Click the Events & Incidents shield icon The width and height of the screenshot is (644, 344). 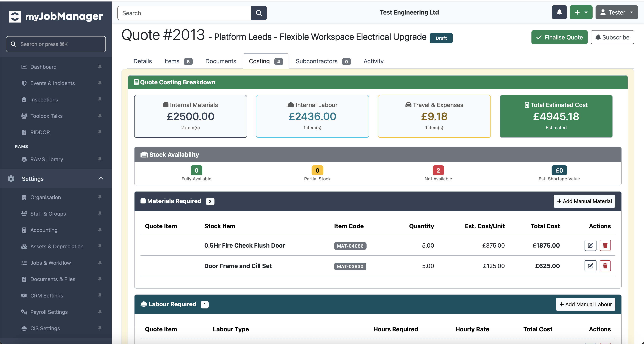24,83
